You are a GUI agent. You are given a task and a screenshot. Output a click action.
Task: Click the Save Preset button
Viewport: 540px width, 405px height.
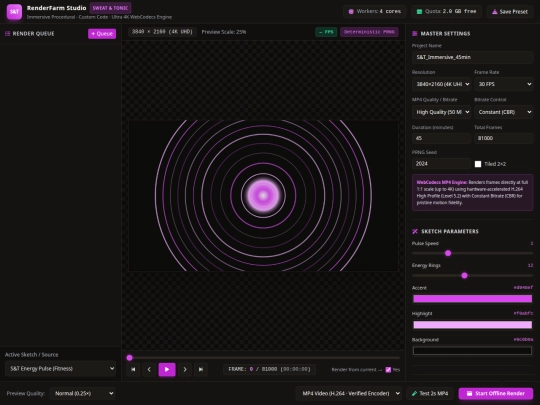pyautogui.click(x=510, y=12)
